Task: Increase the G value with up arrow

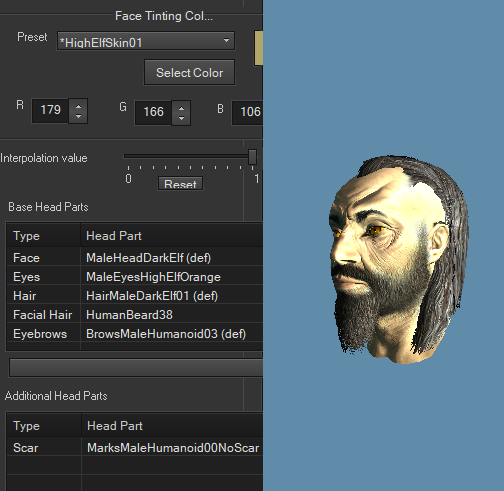Action: click(181, 108)
